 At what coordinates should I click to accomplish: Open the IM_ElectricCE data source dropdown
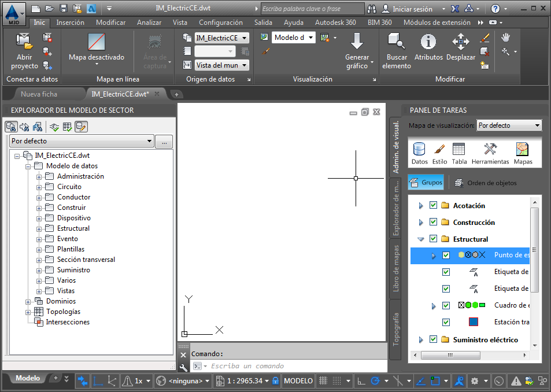[x=221, y=38]
